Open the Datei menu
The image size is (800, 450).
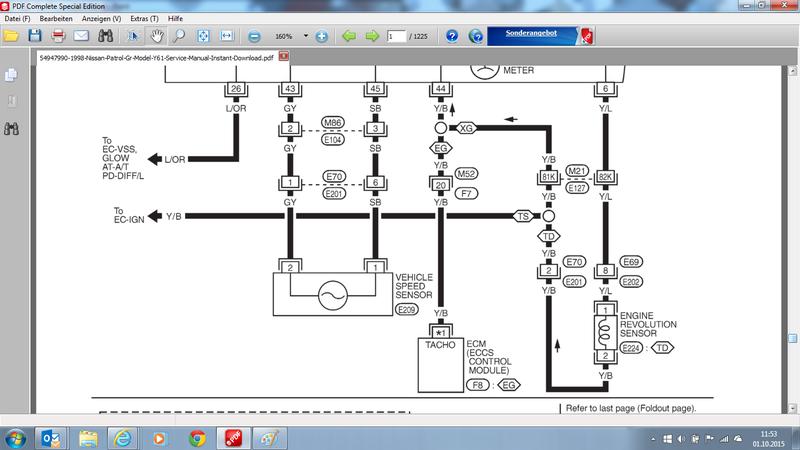[x=17, y=19]
